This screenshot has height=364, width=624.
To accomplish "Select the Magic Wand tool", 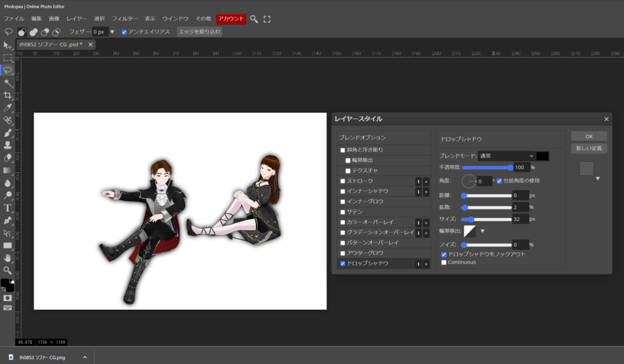I will (7, 83).
